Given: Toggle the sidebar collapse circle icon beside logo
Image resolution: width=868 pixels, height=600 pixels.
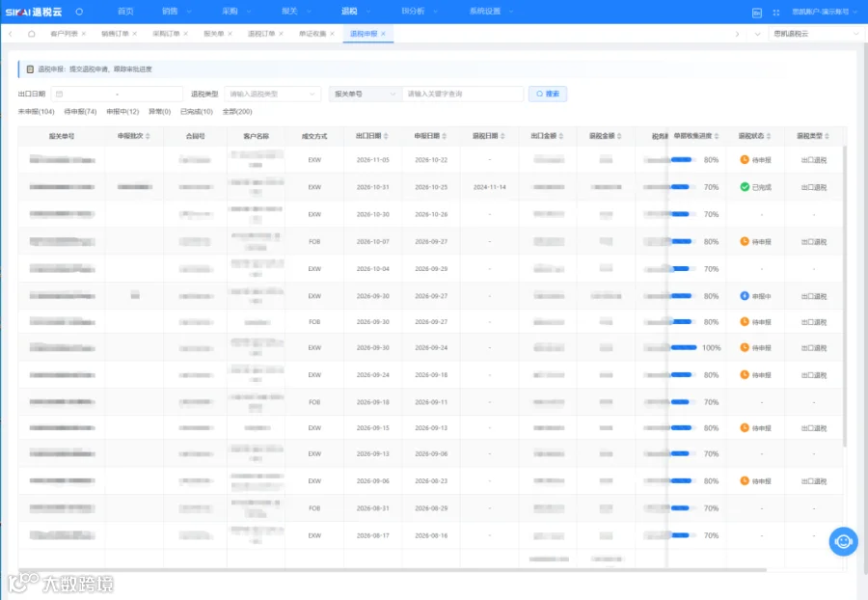Looking at the screenshot, I should (x=79, y=12).
